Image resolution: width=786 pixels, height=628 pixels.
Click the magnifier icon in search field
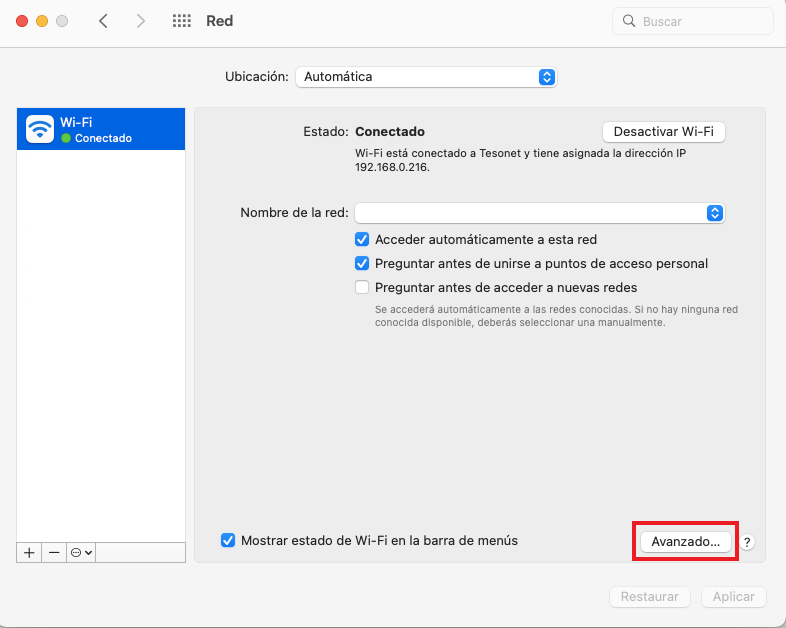coord(629,21)
